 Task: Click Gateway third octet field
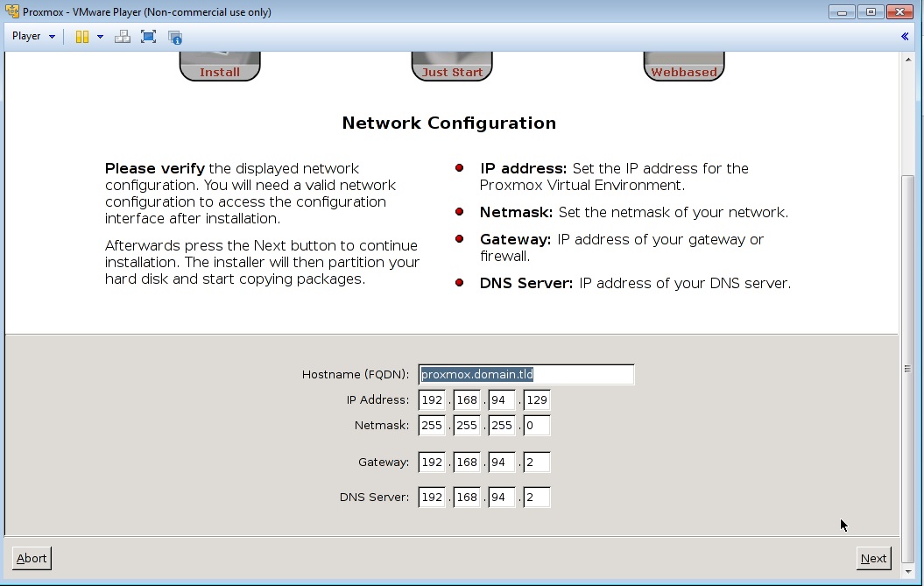pyautogui.click(x=502, y=462)
